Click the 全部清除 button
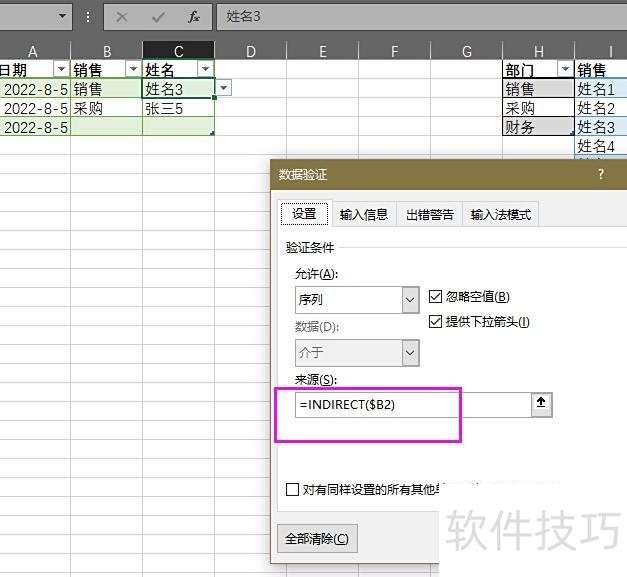The image size is (627, 577). [316, 538]
